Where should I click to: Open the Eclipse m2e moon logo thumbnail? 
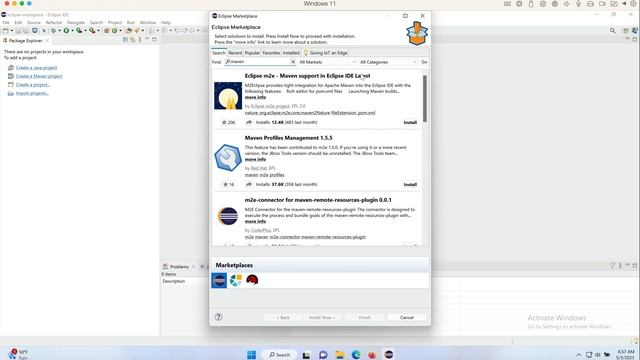(228, 96)
